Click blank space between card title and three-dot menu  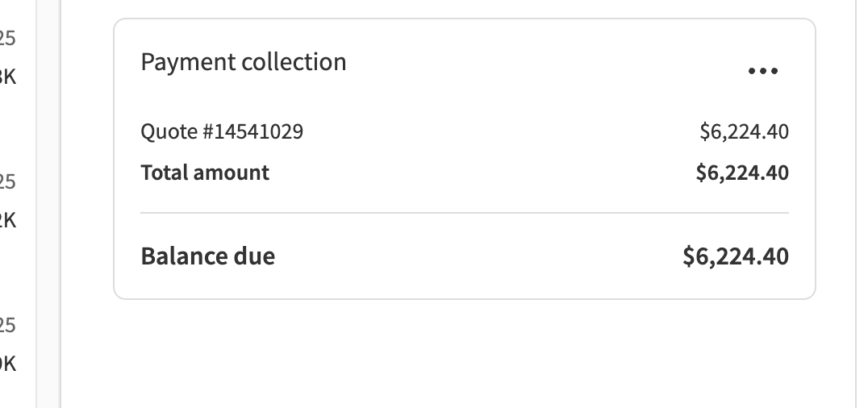pos(549,65)
